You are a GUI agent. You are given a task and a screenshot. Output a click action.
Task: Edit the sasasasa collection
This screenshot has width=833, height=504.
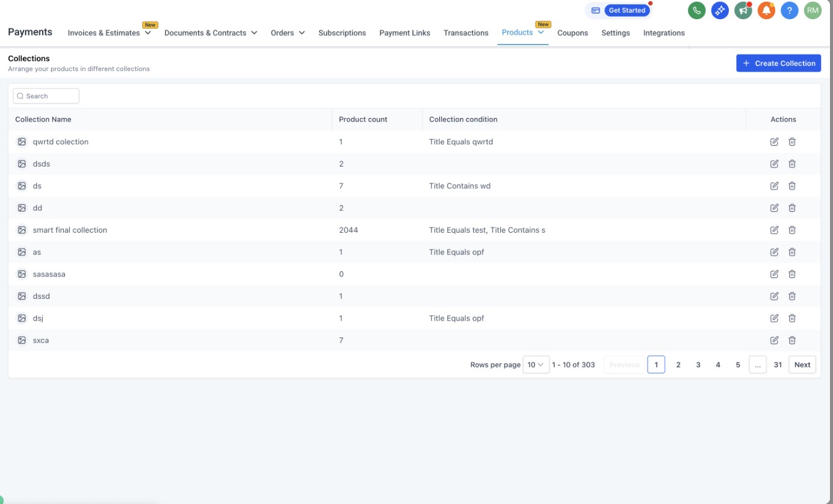pos(775,274)
